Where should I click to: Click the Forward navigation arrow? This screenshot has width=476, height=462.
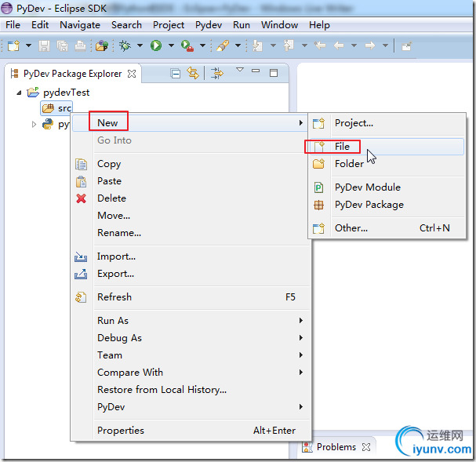(370, 45)
